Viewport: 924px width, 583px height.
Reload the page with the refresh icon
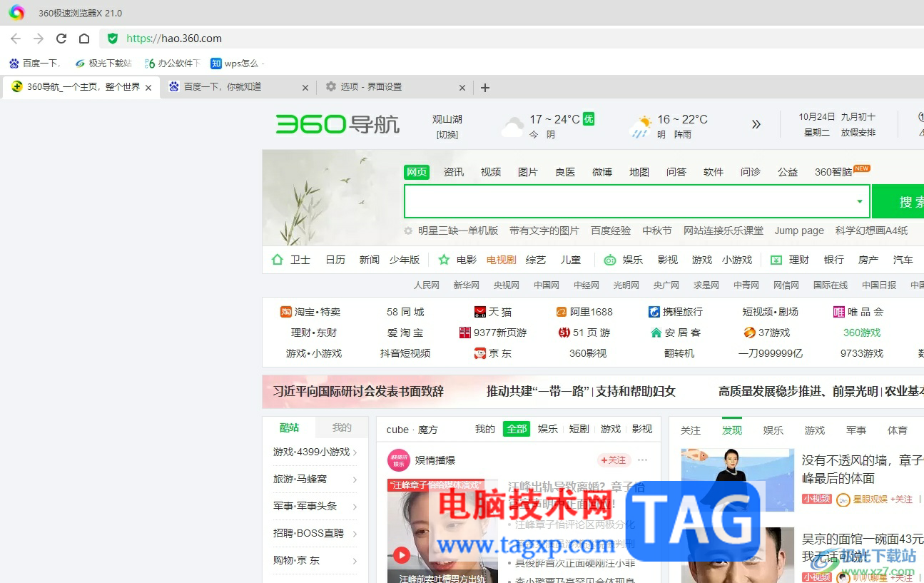pos(61,39)
